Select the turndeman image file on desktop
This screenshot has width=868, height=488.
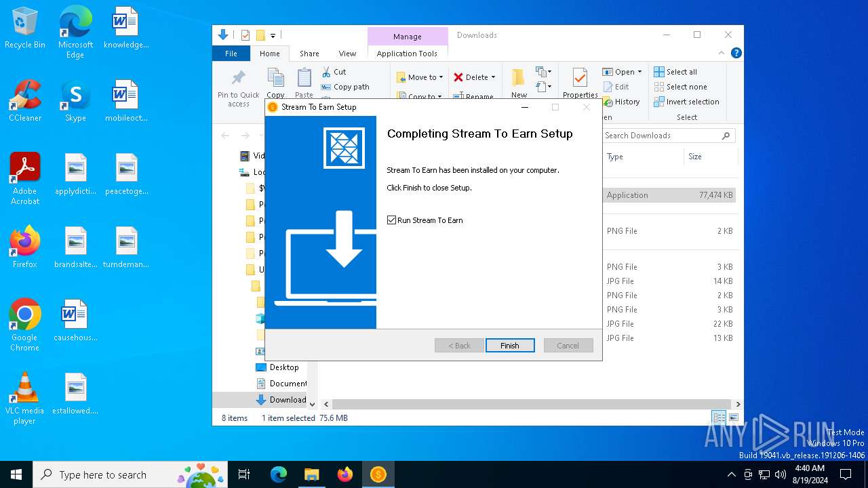click(x=126, y=247)
